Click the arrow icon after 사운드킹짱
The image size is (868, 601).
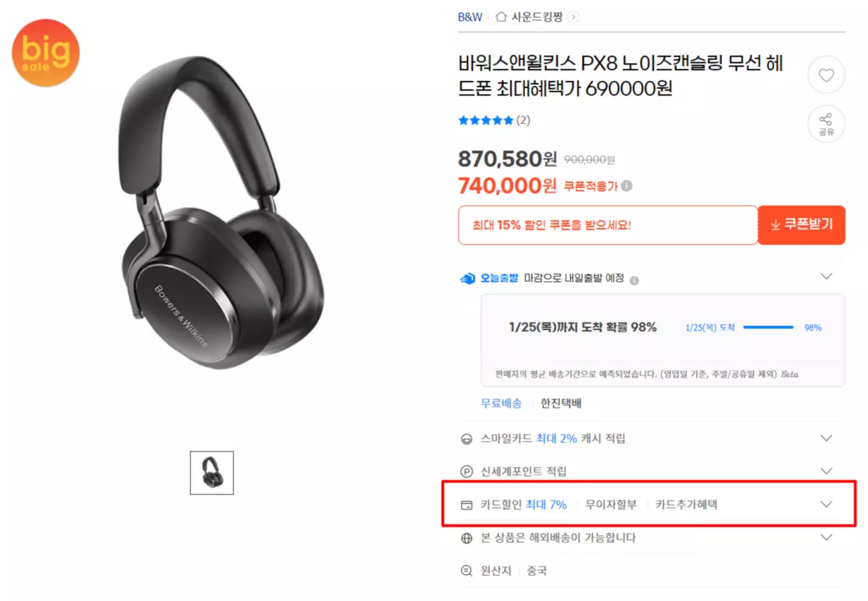573,17
